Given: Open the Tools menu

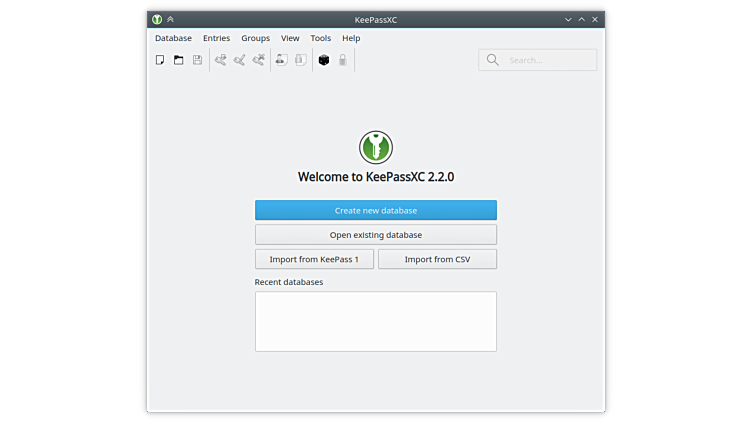Looking at the screenshot, I should click(x=320, y=38).
